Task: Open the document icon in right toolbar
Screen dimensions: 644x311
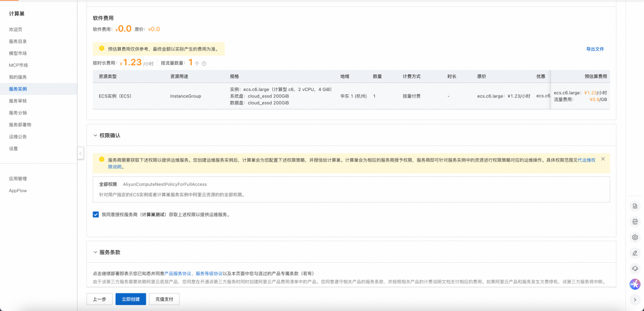Action: (x=635, y=206)
